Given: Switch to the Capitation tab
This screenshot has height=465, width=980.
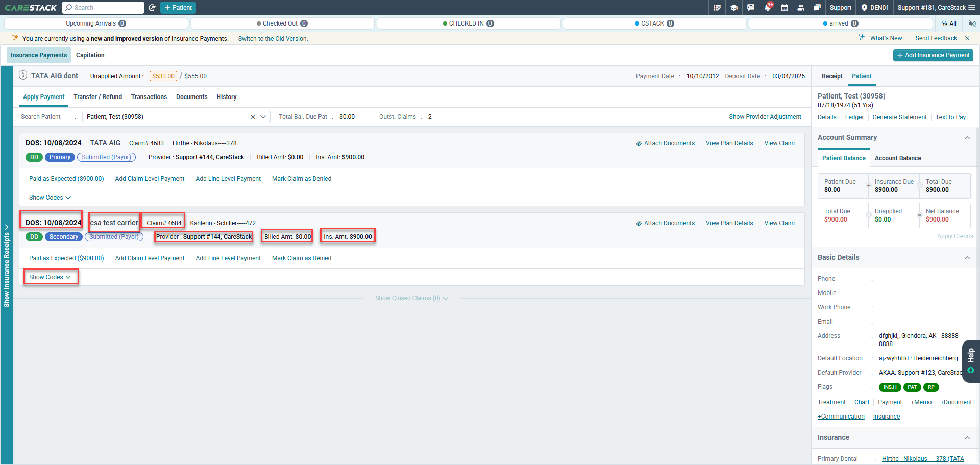Looking at the screenshot, I should tap(90, 55).
